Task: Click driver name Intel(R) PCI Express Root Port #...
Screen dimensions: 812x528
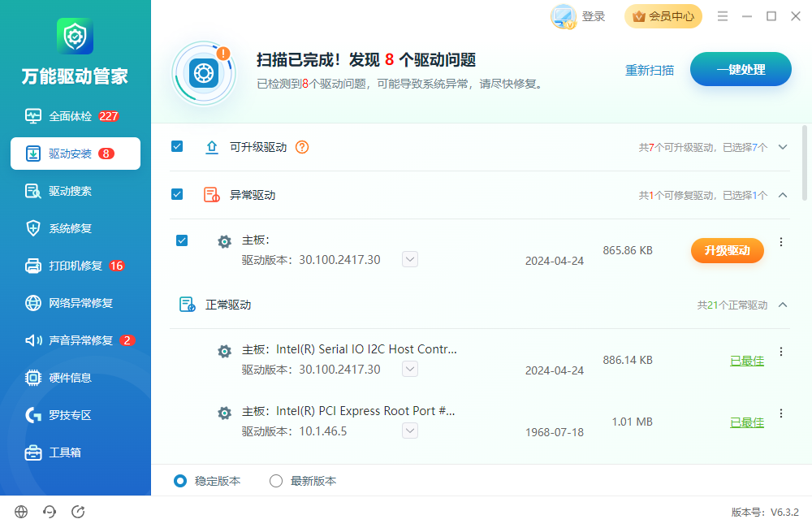Action: 365,411
